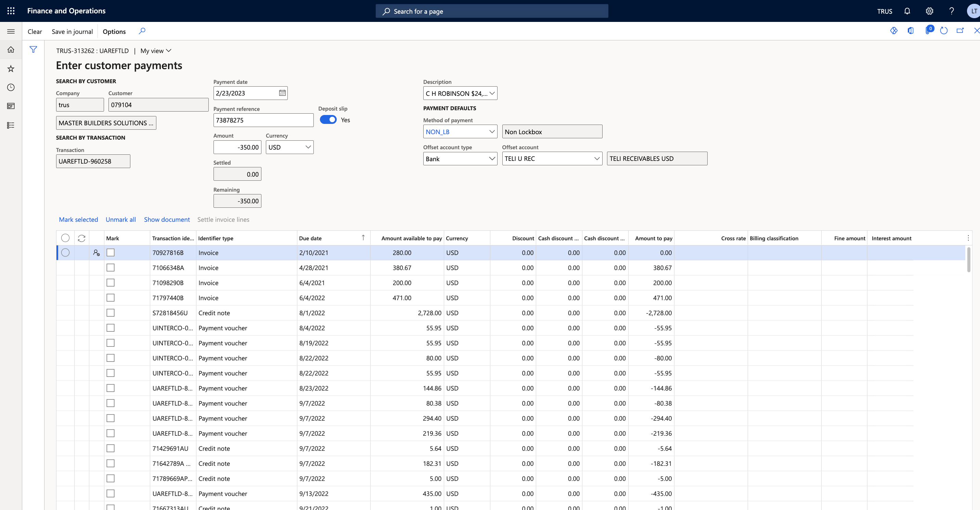
Task: Click Save in journal
Action: 72,31
